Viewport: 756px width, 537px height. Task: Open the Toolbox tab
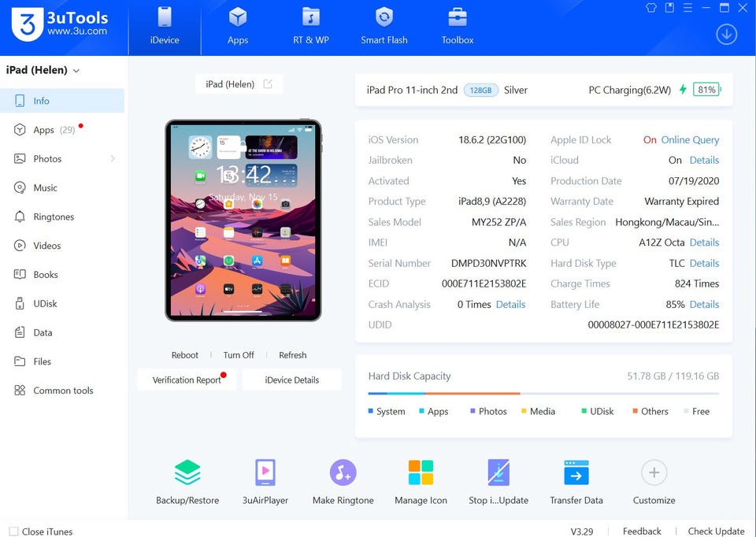pyautogui.click(x=458, y=28)
